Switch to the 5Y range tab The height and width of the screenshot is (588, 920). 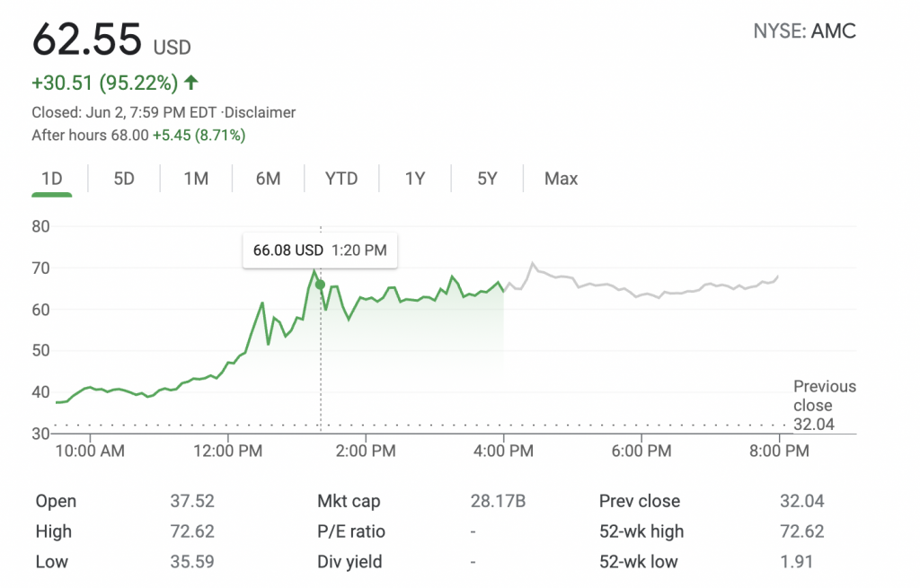pyautogui.click(x=487, y=179)
